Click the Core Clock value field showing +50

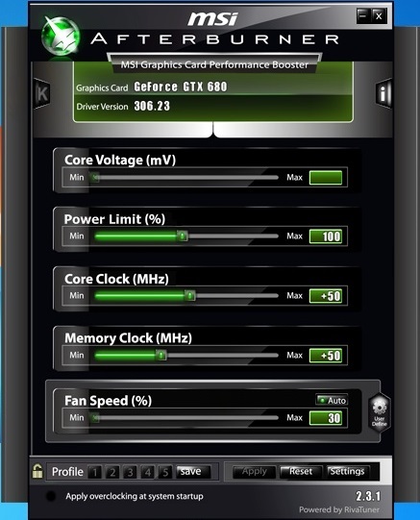326,296
